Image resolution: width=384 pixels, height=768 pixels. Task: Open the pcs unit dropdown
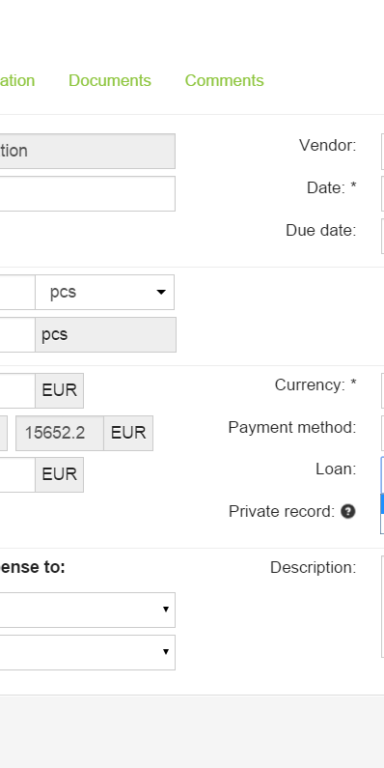(105, 292)
